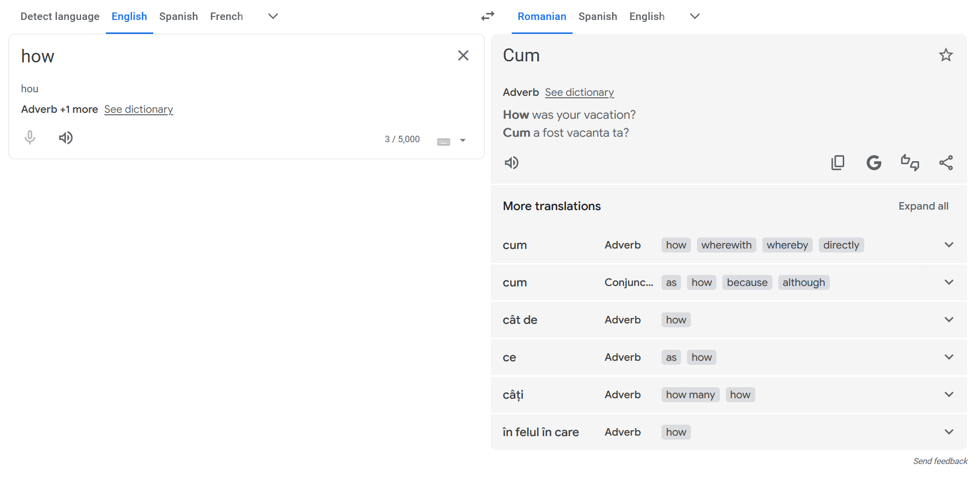This screenshot has width=980, height=487.
Task: Share the translation
Action: [x=946, y=163]
